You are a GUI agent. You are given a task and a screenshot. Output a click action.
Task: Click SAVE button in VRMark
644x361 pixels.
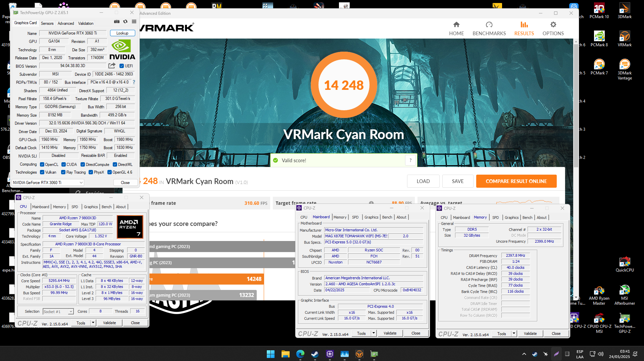coord(458,181)
